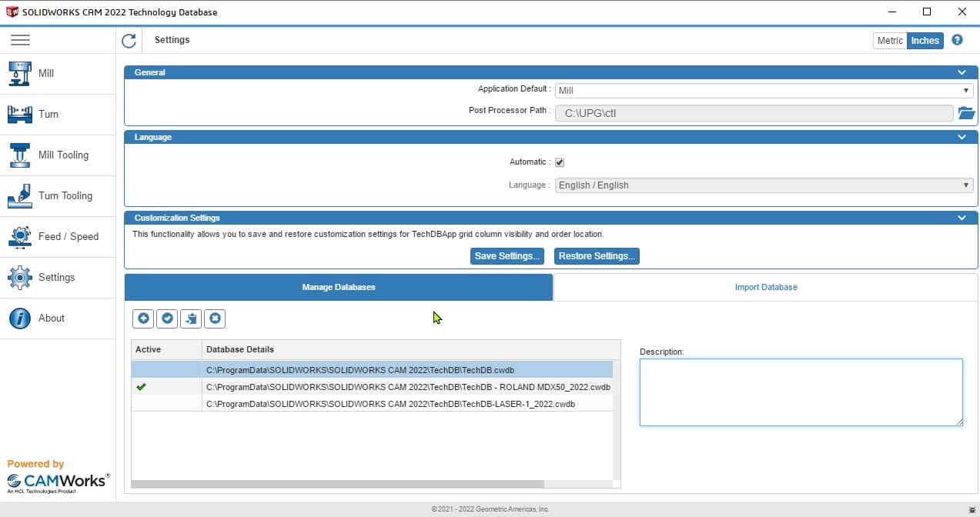Switch units to Metric
This screenshot has width=980, height=517.
889,40
